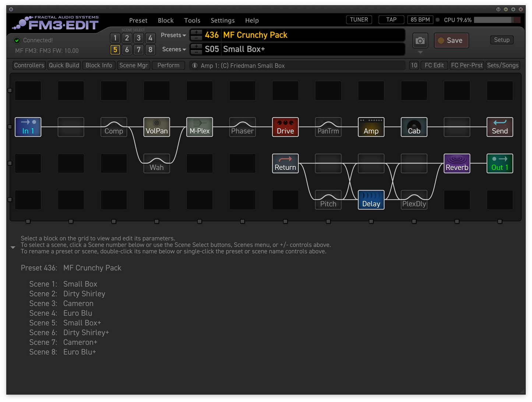532x402 pixels.
Task: Select the In 1 input block
Action: (x=28, y=127)
